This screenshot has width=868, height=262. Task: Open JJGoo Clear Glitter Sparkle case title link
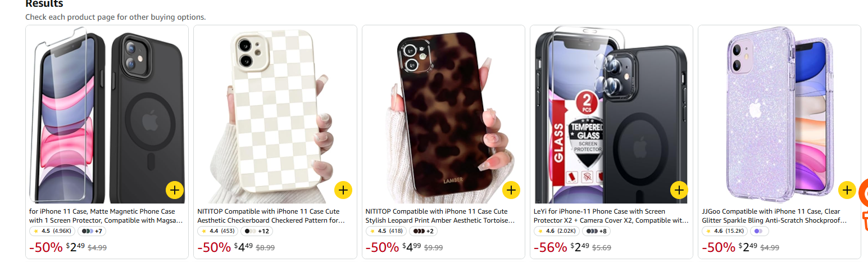(x=776, y=216)
